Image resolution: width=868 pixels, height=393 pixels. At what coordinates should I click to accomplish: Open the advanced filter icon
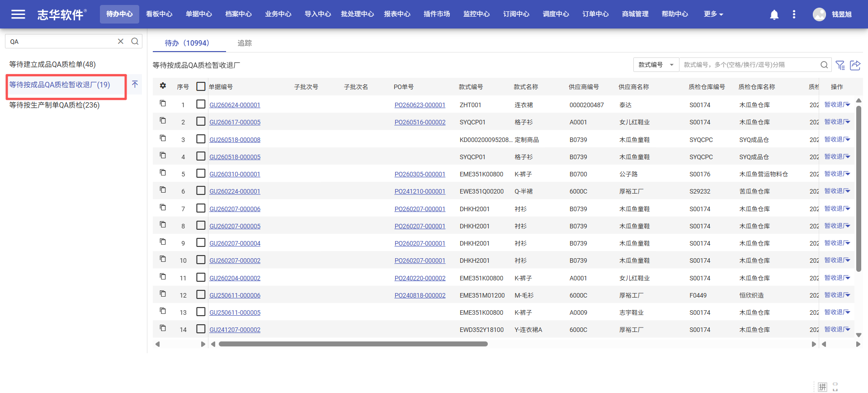[840, 65]
